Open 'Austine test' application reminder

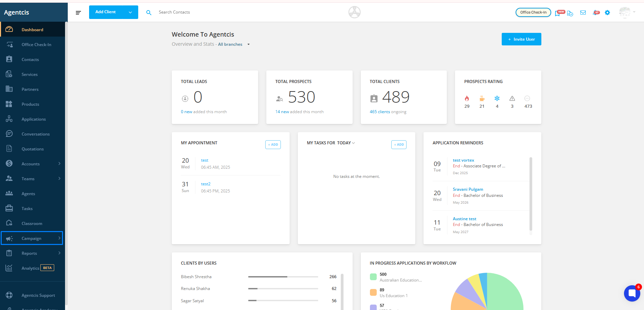point(464,219)
